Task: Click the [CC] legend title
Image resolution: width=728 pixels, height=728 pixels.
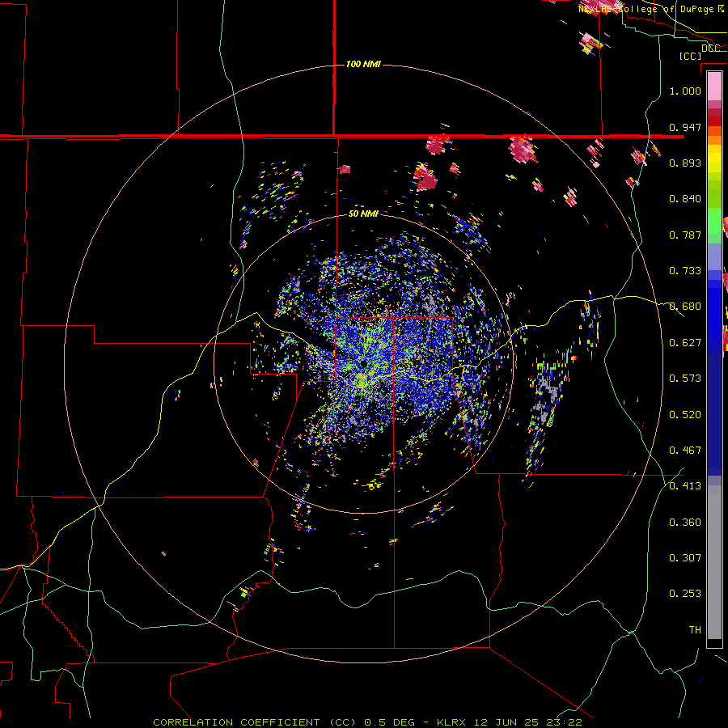Action: tap(690, 56)
